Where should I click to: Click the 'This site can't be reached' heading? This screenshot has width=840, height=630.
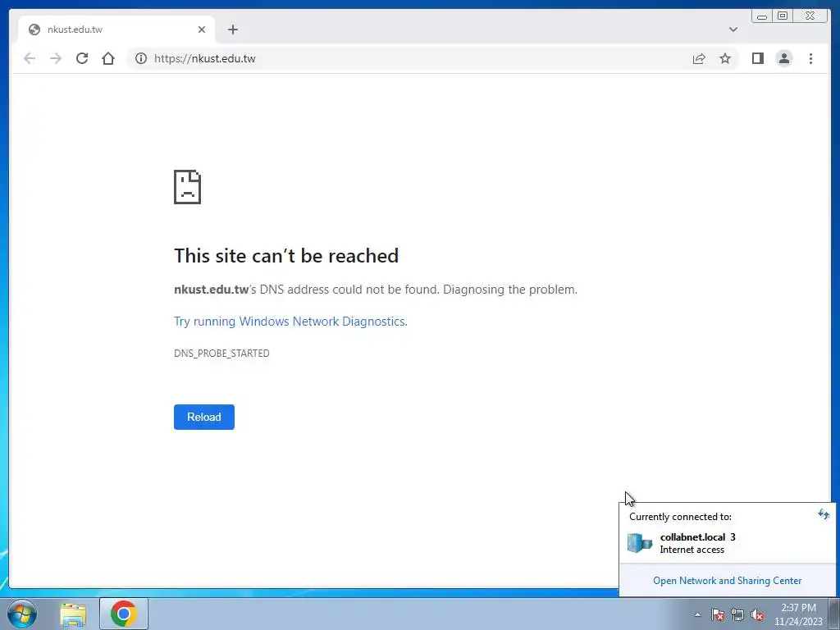tap(286, 256)
